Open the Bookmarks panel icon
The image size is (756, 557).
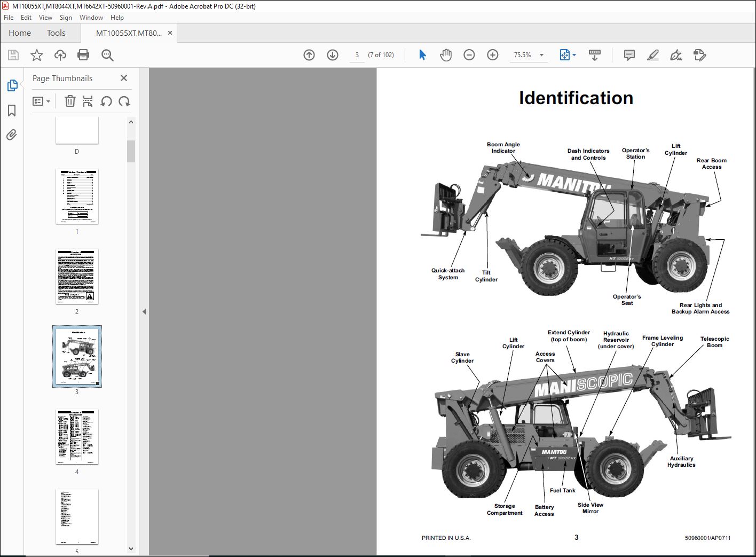coord(12,111)
